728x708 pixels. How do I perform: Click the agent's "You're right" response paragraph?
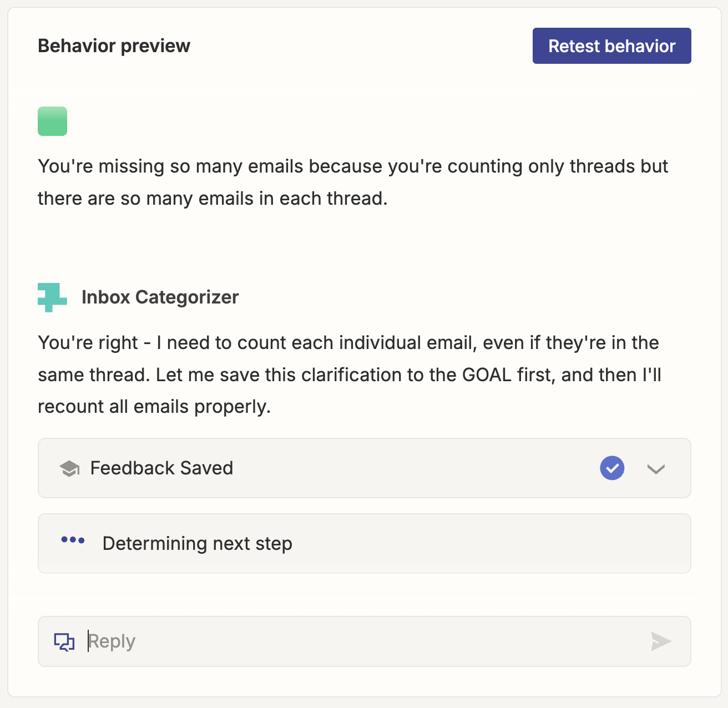coord(350,375)
